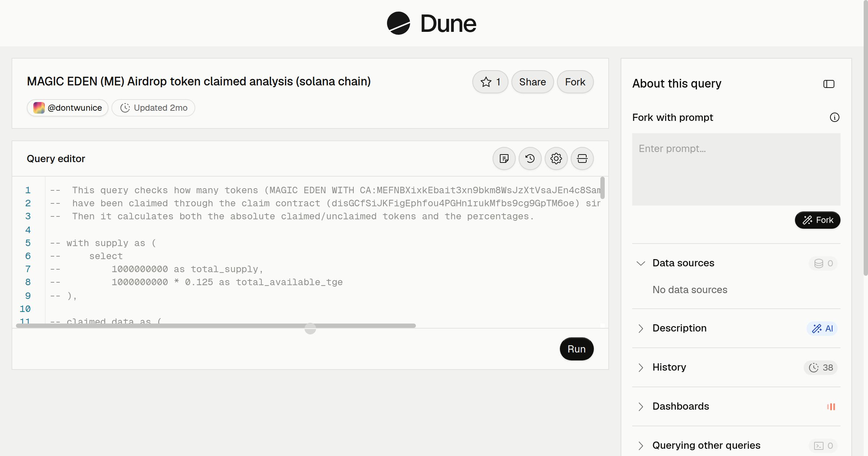Viewport: 868px width, 456px height.
Task: Collapse the Data sources section
Action: point(641,263)
